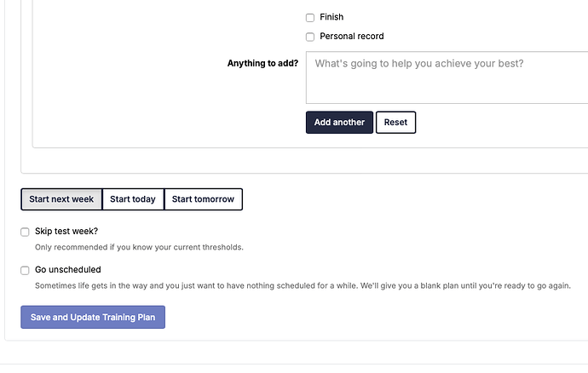Click the 'Go unscheduled' label text
The height and width of the screenshot is (373, 588).
click(68, 270)
